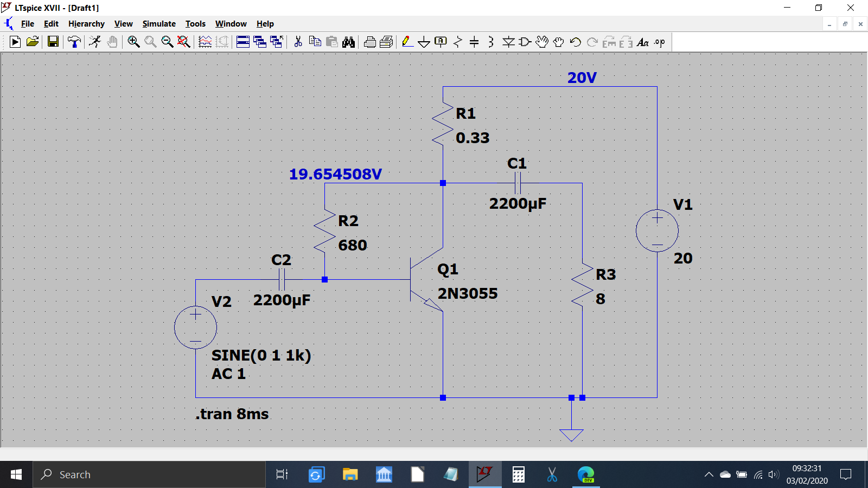Screen dimensions: 868x488
Task: Open the View menu
Action: pos(124,24)
